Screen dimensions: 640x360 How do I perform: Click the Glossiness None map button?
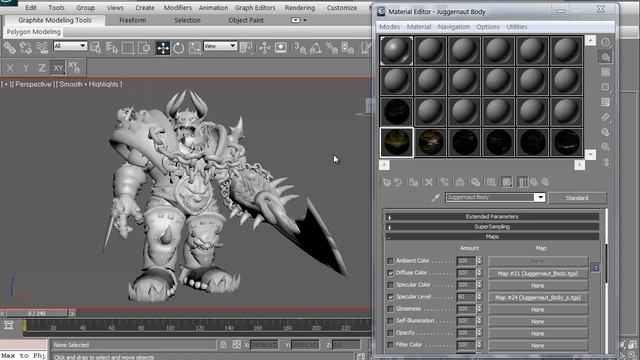pos(538,309)
